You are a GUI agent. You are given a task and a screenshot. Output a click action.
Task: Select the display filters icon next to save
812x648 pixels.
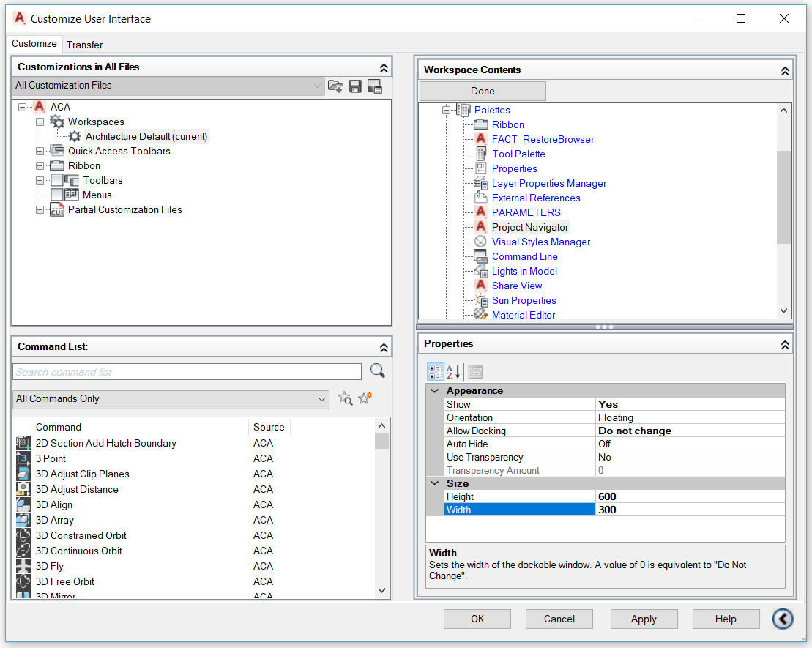pos(374,86)
